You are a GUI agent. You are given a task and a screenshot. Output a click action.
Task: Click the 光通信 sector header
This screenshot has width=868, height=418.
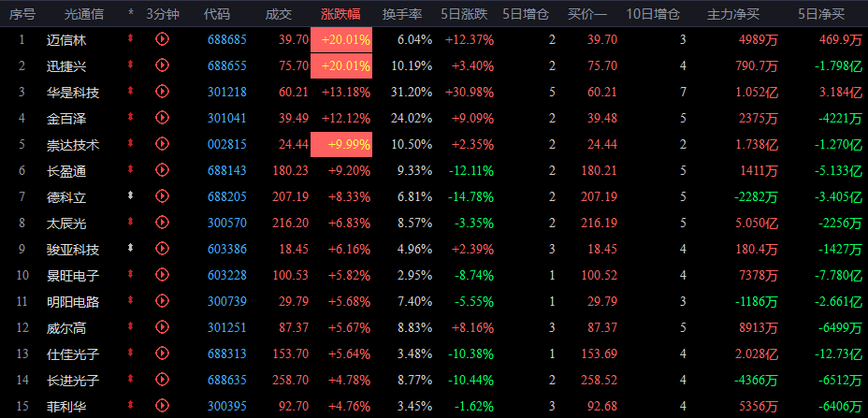click(x=83, y=14)
